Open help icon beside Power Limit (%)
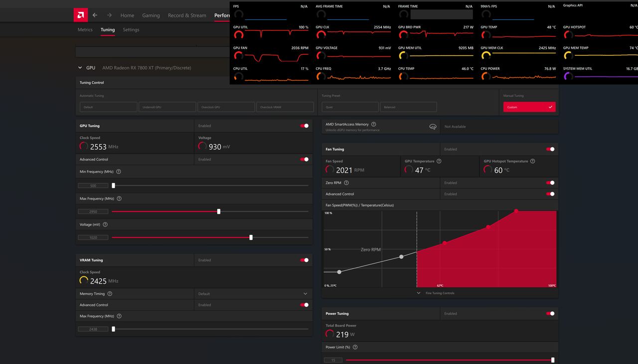The width and height of the screenshot is (638, 364). pyautogui.click(x=355, y=347)
